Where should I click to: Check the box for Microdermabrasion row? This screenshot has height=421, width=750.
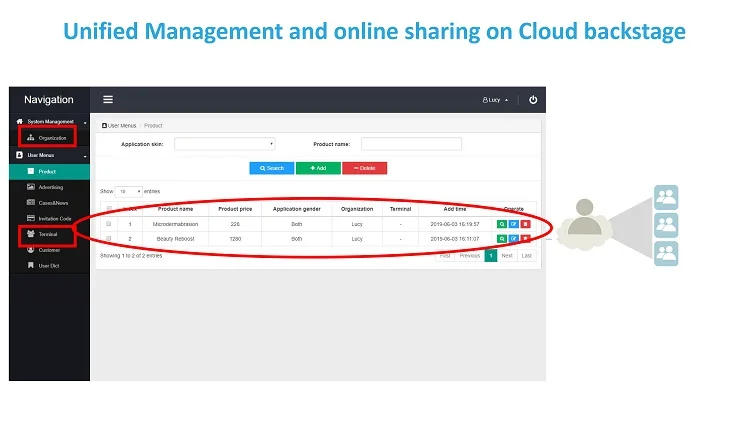(109, 224)
